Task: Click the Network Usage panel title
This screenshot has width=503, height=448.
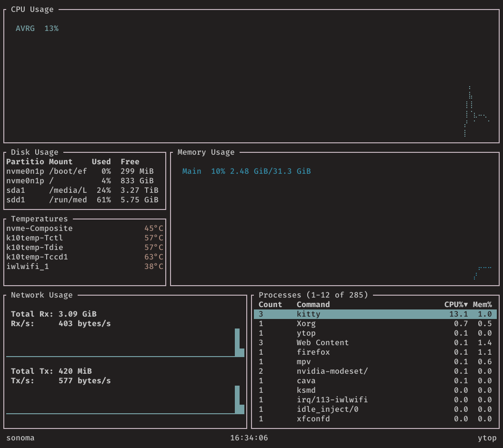Action: click(42, 295)
